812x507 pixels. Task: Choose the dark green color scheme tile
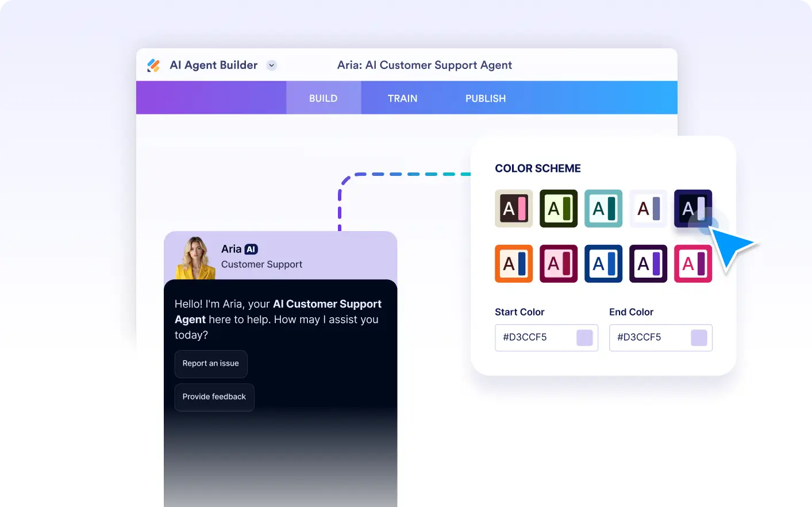click(559, 209)
